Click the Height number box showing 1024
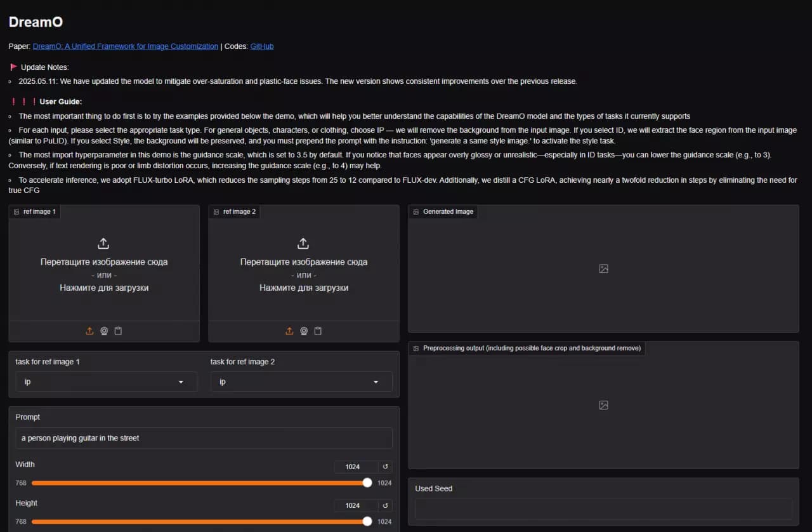Screen dimensions: 812x532 point(356,505)
